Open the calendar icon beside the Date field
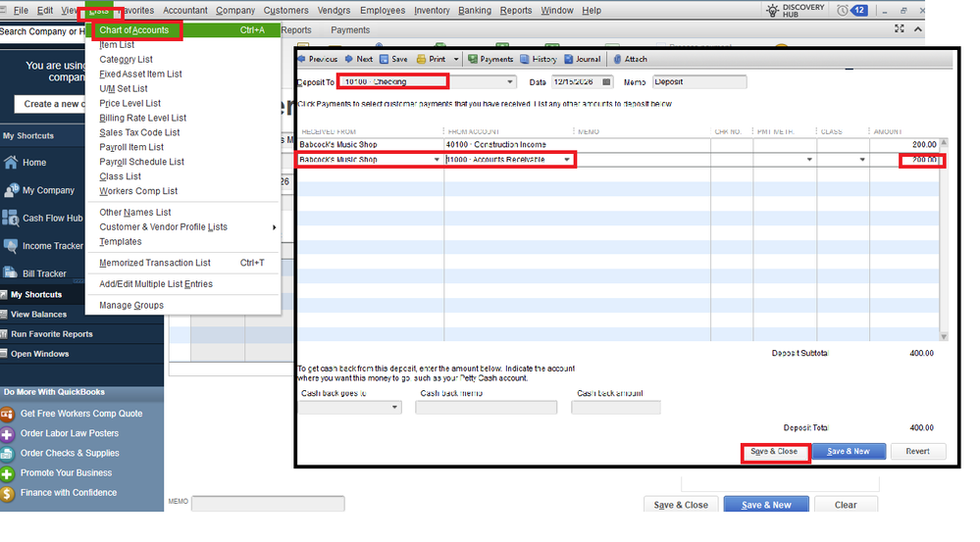This screenshot has width=980, height=542. [606, 81]
